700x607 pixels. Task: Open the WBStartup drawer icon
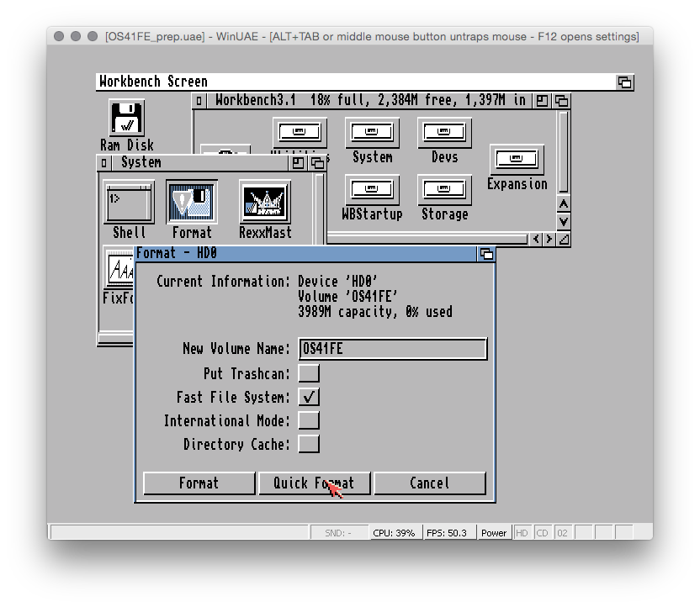(x=372, y=190)
